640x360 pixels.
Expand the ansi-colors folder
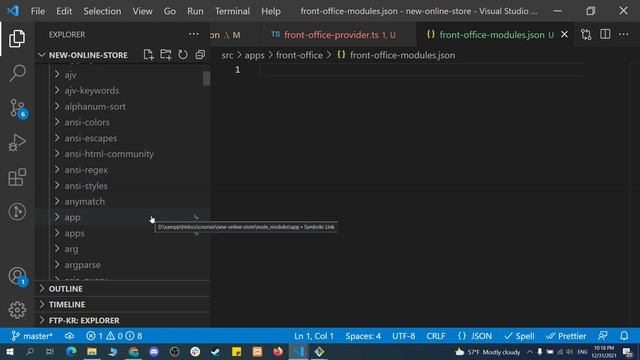tap(122, 122)
